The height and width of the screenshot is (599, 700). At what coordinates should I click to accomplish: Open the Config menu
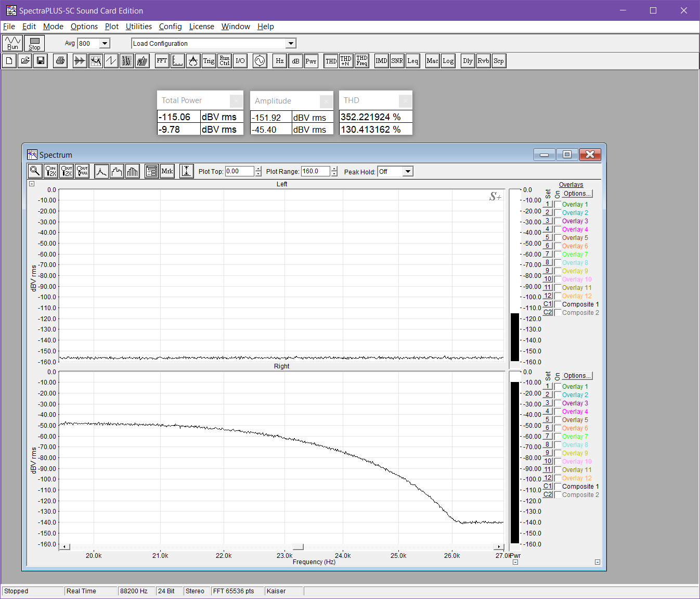pos(170,27)
